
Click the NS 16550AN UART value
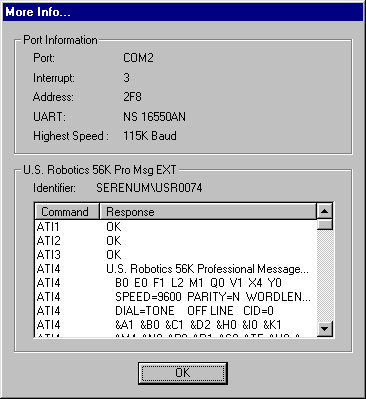click(154, 117)
